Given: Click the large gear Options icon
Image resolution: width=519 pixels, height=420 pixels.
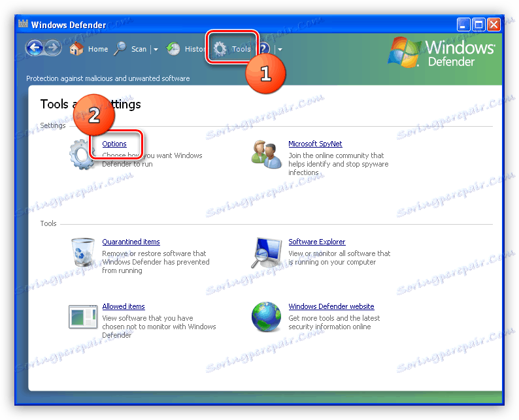Looking at the screenshot, I should (82, 154).
